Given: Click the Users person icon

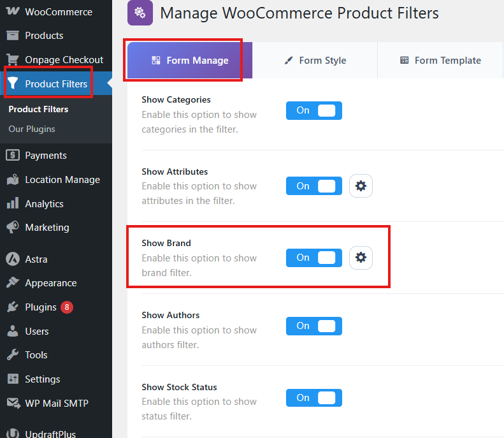Looking at the screenshot, I should tap(13, 331).
